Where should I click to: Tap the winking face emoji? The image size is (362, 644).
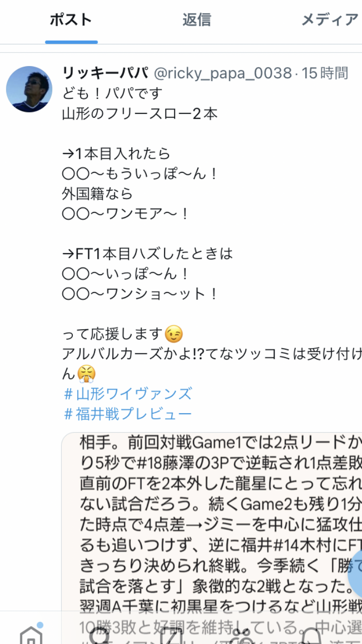click(x=174, y=334)
